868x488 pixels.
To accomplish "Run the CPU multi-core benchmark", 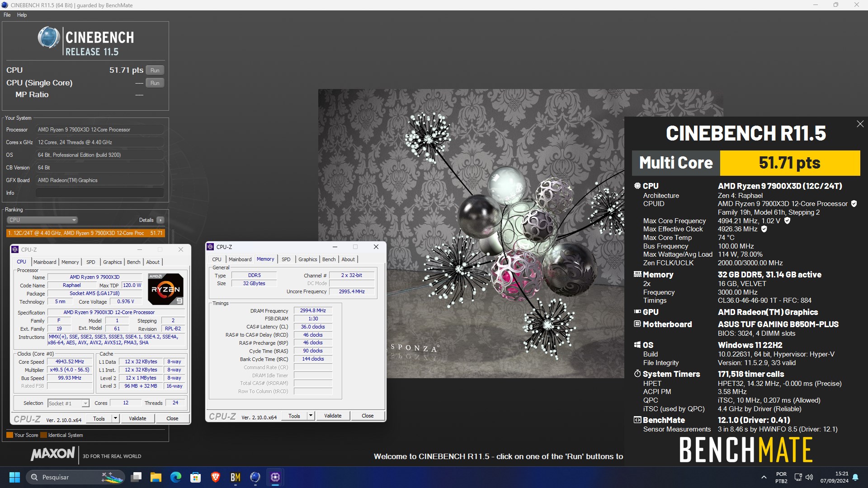I will [x=155, y=70].
